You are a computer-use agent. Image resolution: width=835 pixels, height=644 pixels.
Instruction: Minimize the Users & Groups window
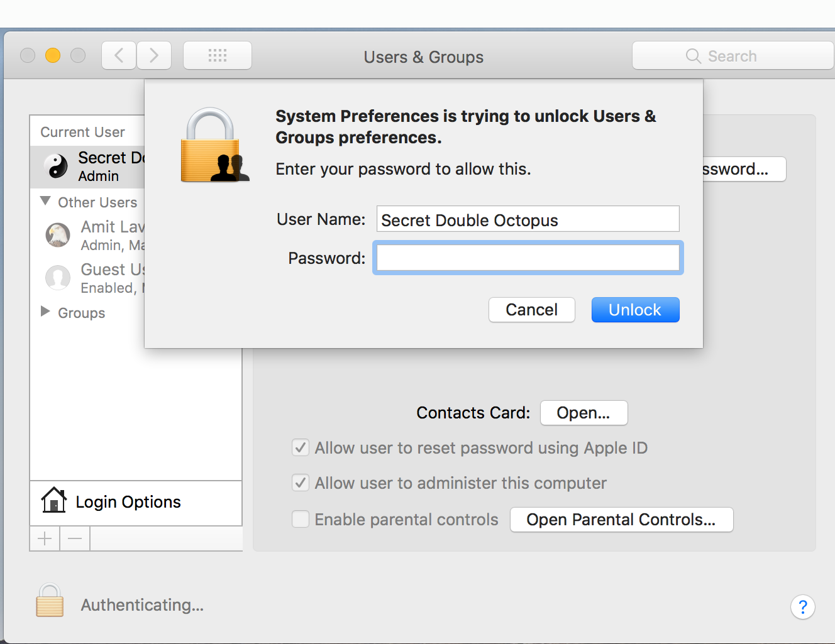click(x=53, y=55)
